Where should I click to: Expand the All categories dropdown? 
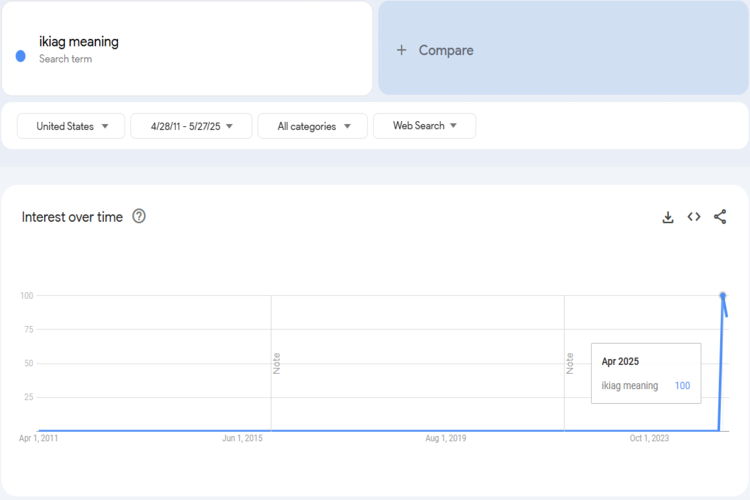point(313,126)
